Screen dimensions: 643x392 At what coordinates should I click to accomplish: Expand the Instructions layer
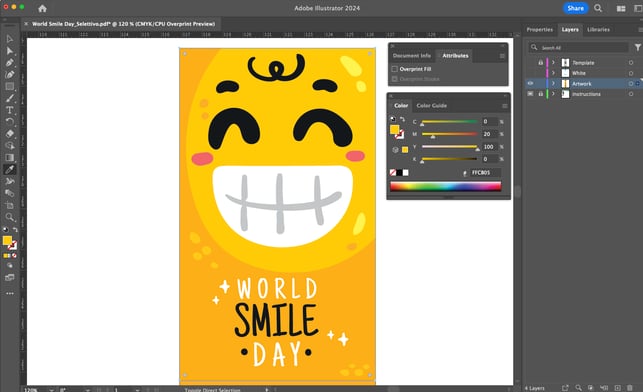[553, 94]
